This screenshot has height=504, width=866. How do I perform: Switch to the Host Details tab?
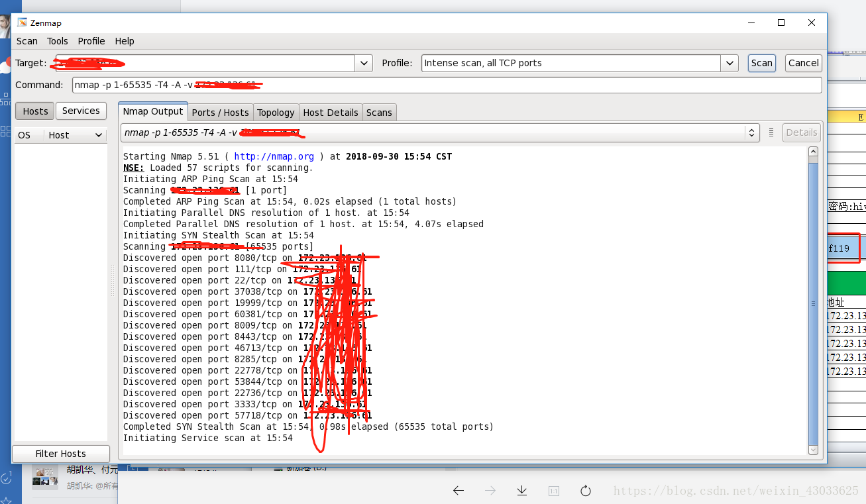point(330,112)
